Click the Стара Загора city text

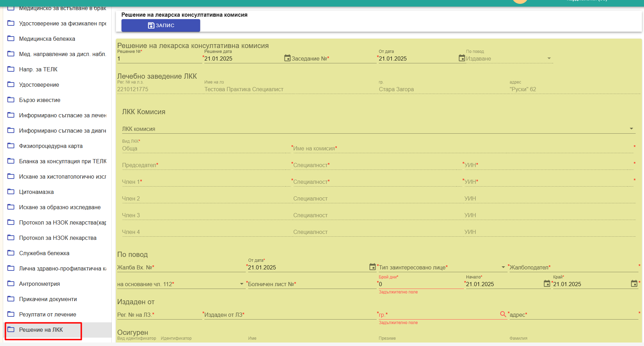396,89
